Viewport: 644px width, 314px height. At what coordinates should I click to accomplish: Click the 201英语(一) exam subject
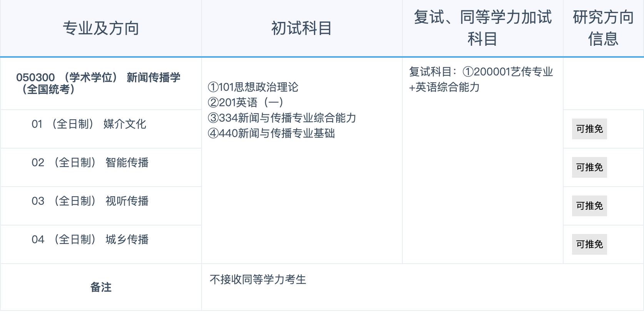click(x=245, y=102)
